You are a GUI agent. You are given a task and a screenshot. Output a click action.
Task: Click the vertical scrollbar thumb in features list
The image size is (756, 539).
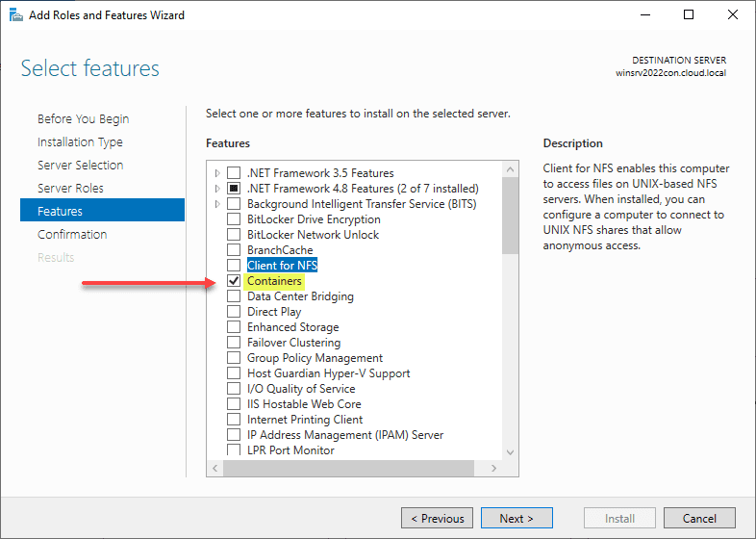(510, 217)
